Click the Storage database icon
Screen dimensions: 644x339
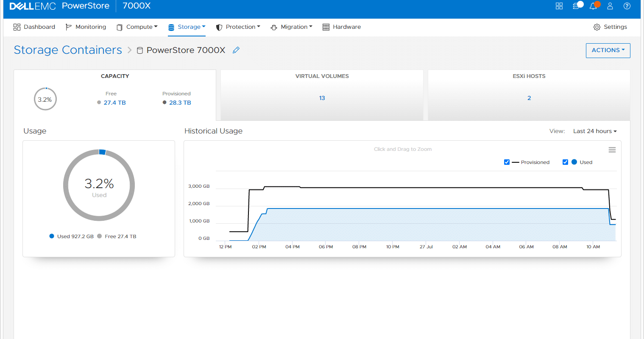point(171,27)
